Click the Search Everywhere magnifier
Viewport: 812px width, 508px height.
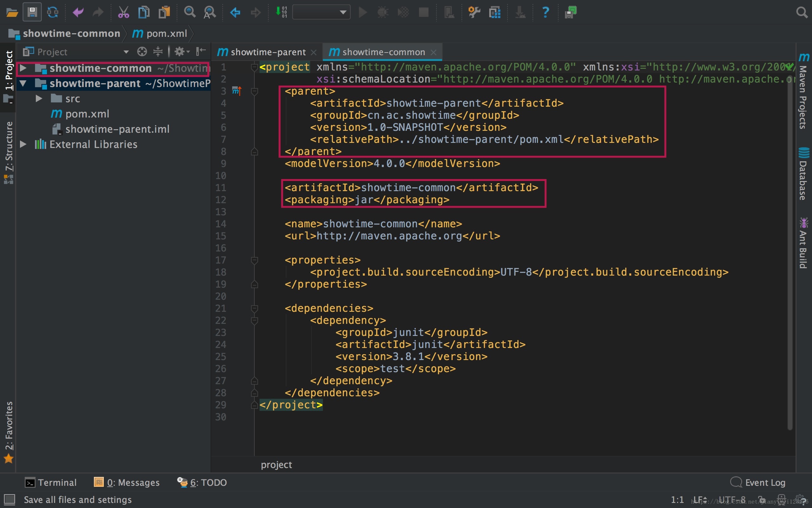[802, 12]
